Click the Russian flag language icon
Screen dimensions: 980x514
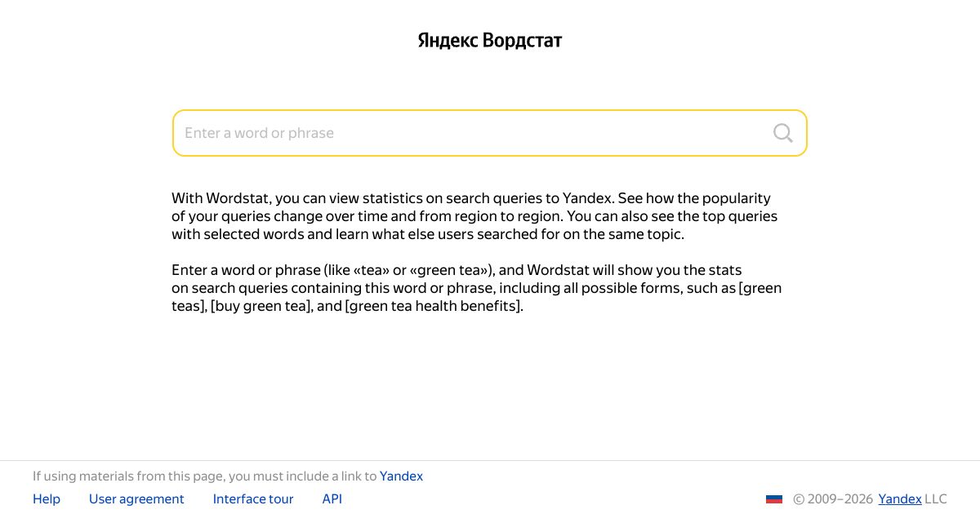click(774, 499)
